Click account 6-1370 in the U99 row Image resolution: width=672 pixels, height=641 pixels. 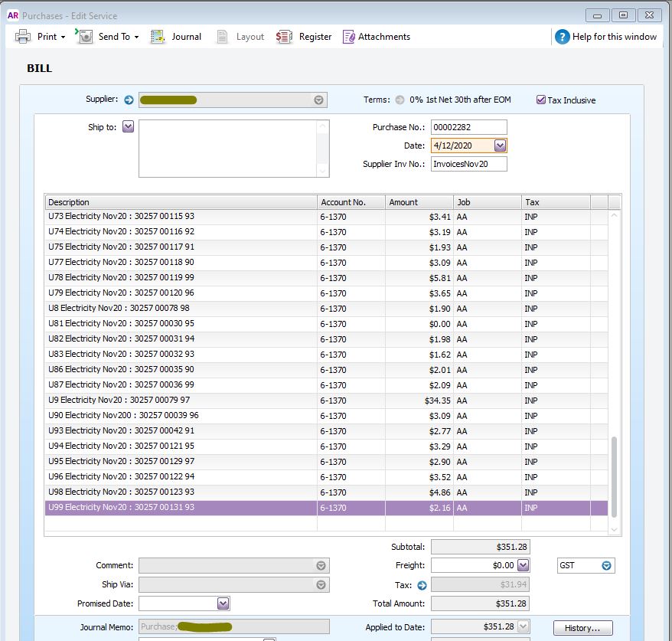[x=351, y=508]
